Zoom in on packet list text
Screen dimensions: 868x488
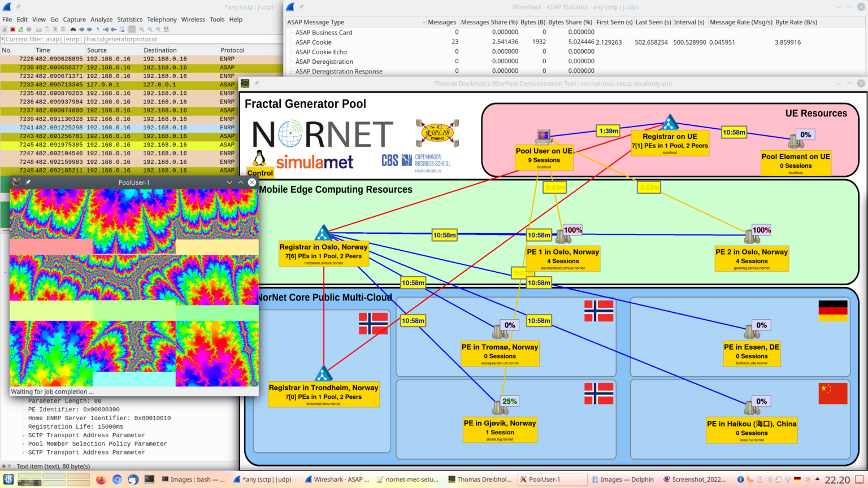142,29
